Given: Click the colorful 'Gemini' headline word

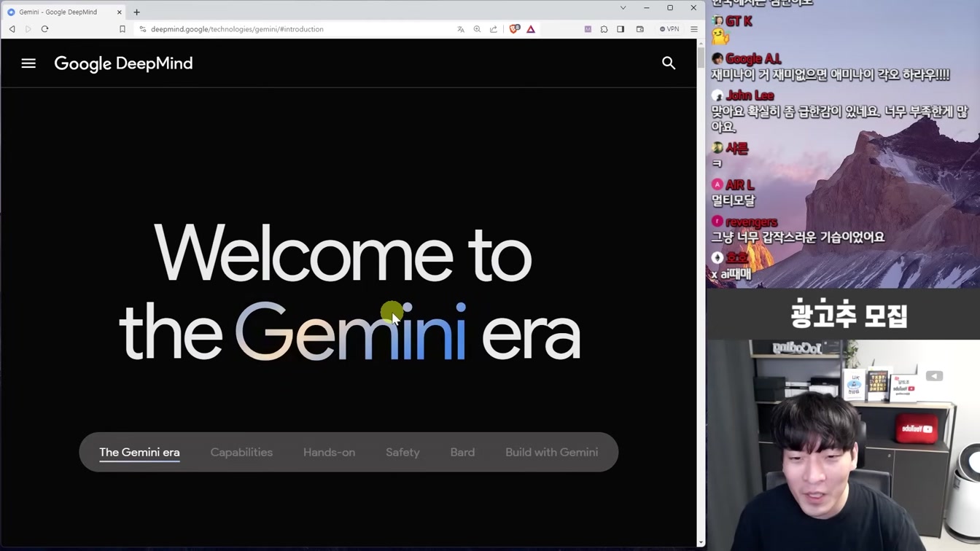Looking at the screenshot, I should (350, 332).
